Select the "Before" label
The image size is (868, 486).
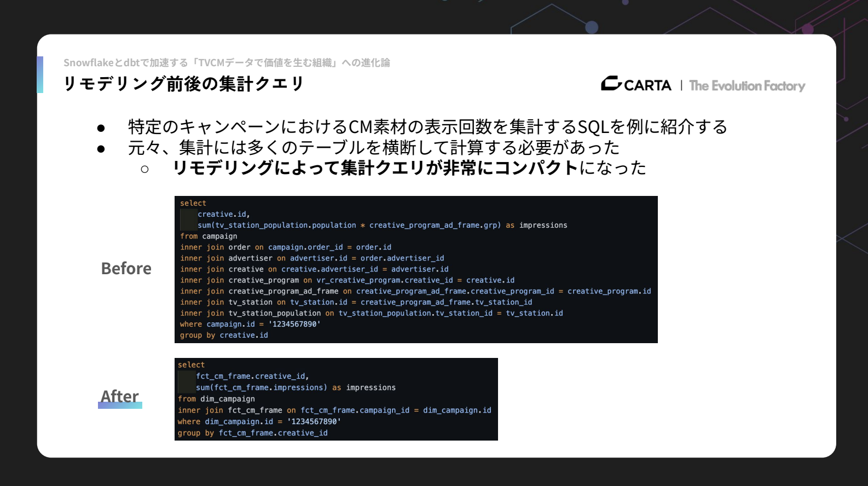126,269
